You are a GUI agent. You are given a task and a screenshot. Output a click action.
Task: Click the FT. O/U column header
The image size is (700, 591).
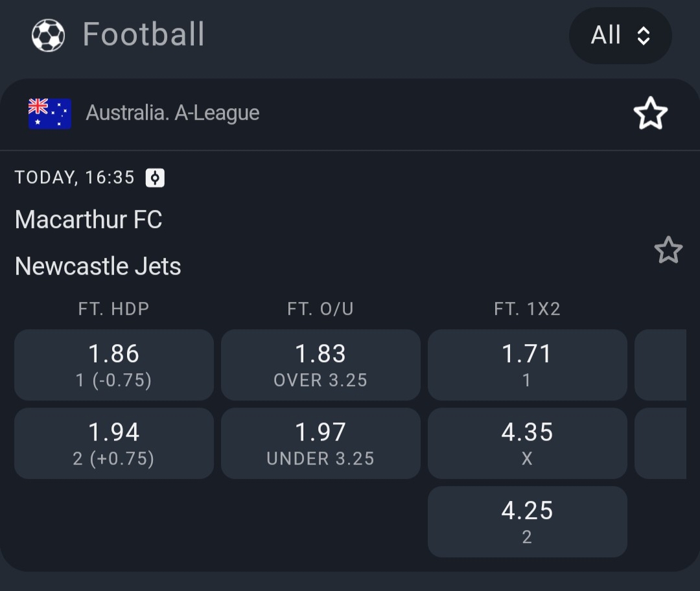[x=320, y=309]
